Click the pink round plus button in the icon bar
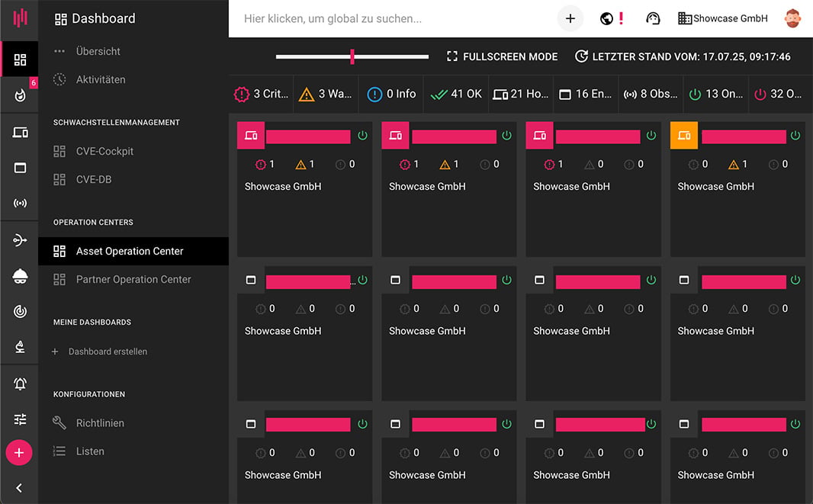This screenshot has height=504, width=813. click(19, 453)
